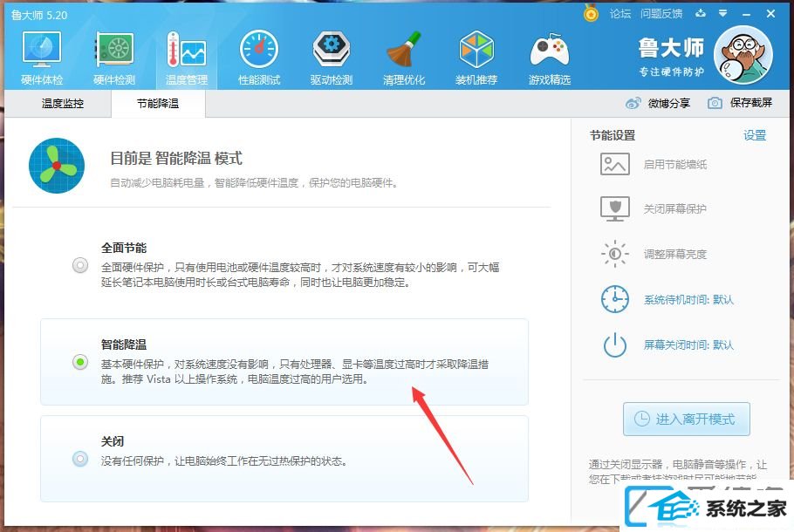The height and width of the screenshot is (532, 794).
Task: Open the 性能测试 performance test icon
Action: click(x=259, y=49)
